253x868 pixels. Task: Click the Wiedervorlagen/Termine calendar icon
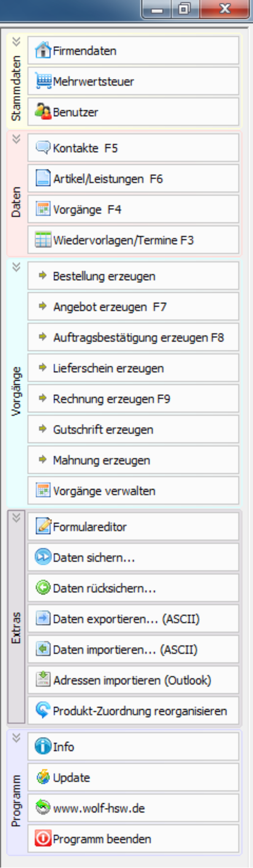[43, 240]
